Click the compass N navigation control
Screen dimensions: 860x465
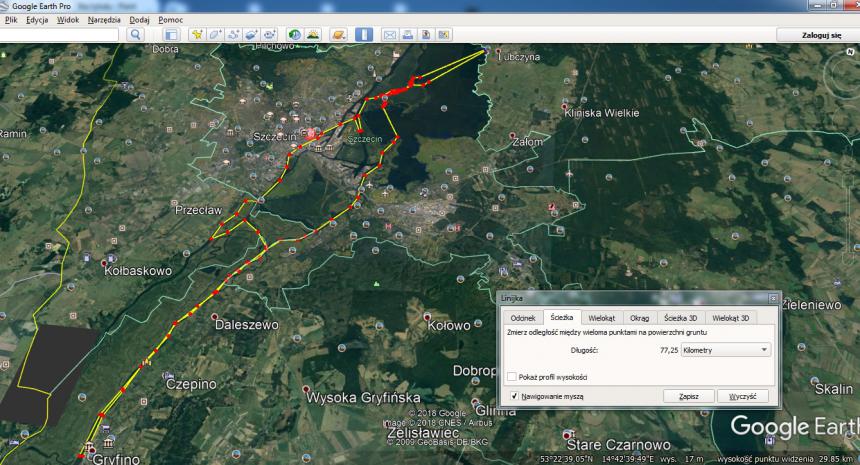pos(851,52)
